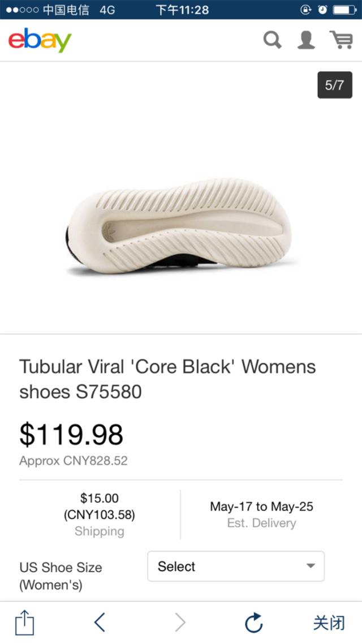This screenshot has width=362, height=644.
Task: View the shopping cart icon
Action: click(342, 40)
